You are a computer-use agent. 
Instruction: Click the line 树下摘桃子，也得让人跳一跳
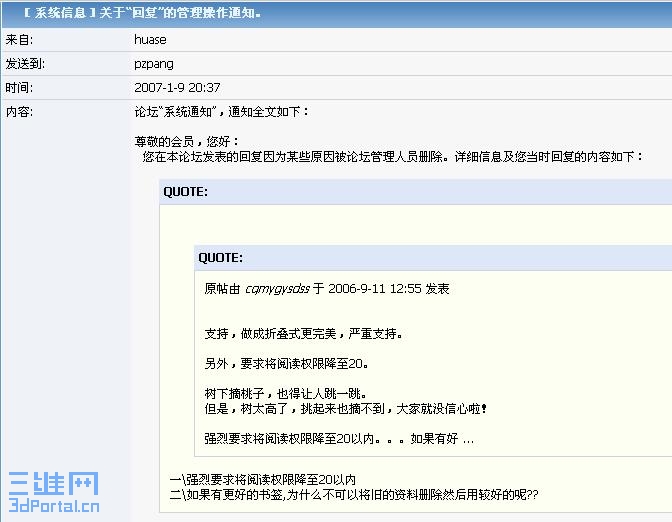tap(285, 393)
